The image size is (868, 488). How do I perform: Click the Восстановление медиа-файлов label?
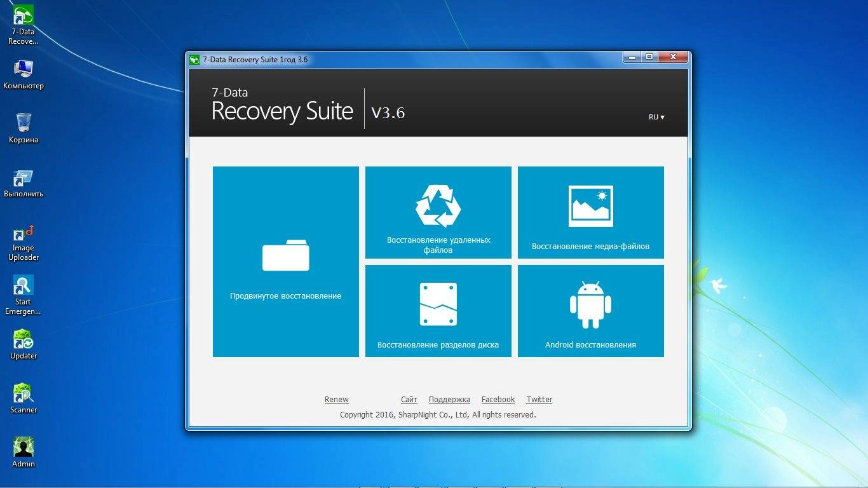coord(591,247)
